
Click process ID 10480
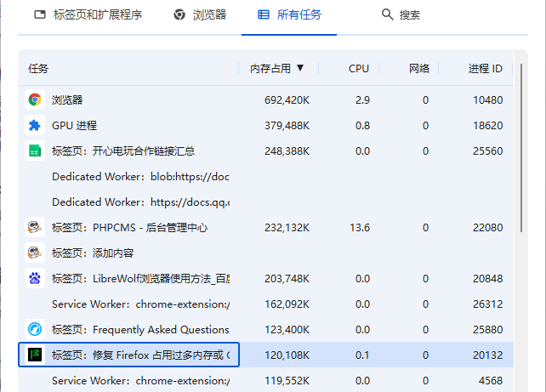point(488,100)
